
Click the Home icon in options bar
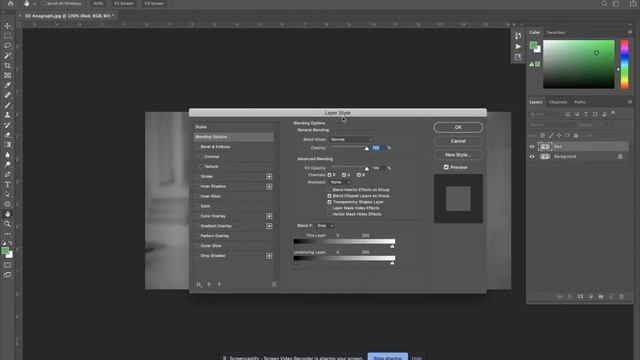[11, 4]
